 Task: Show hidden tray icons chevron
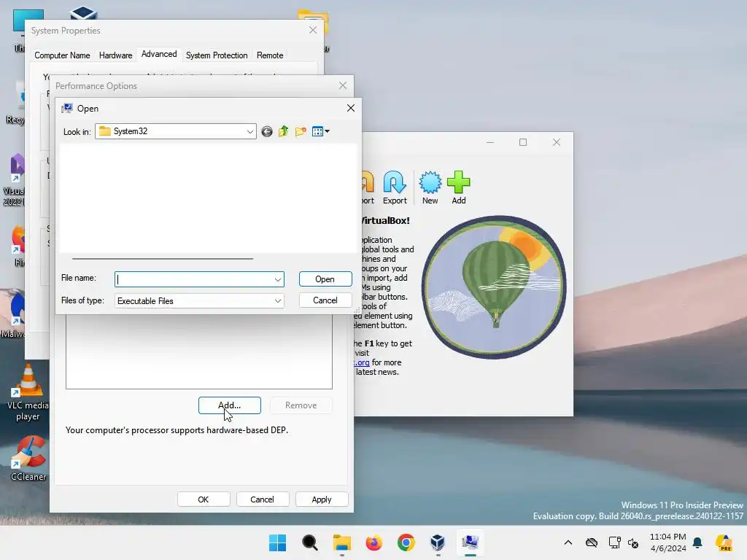tap(568, 542)
